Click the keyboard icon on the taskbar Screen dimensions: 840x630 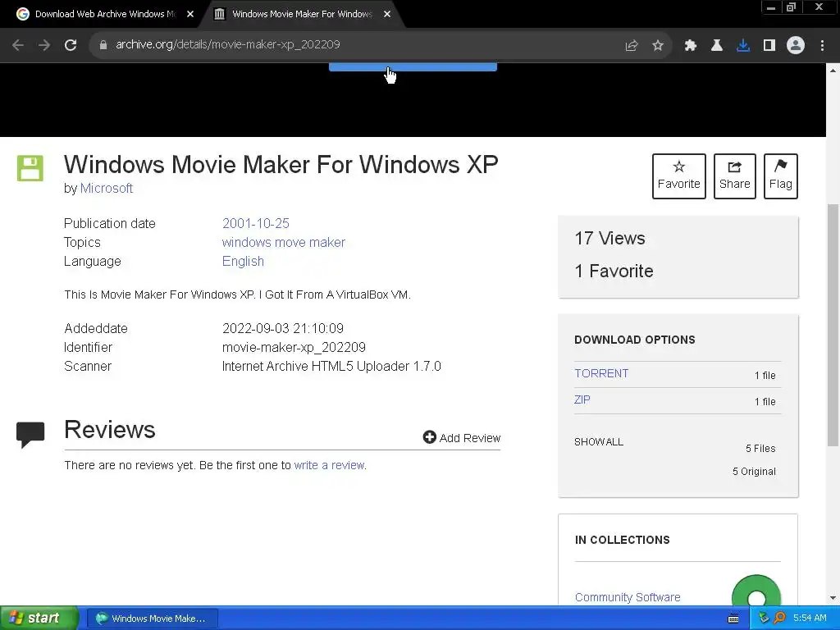733,619
